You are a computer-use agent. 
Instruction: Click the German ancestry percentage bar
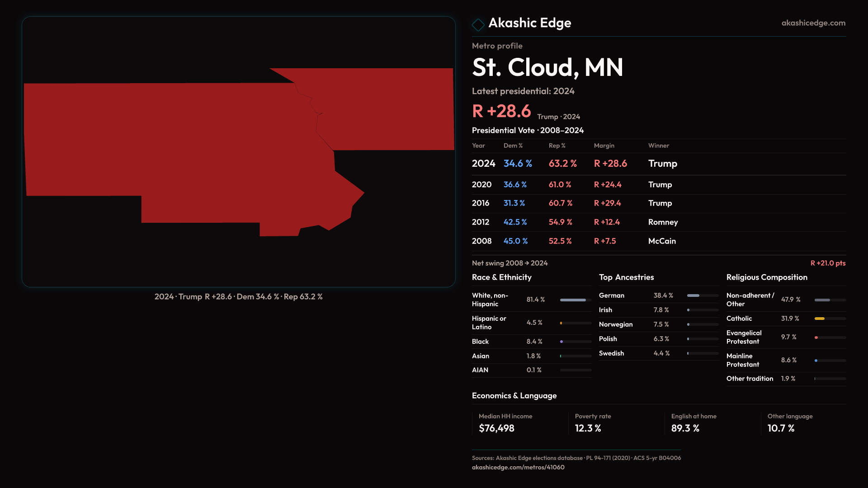pyautogui.click(x=693, y=296)
